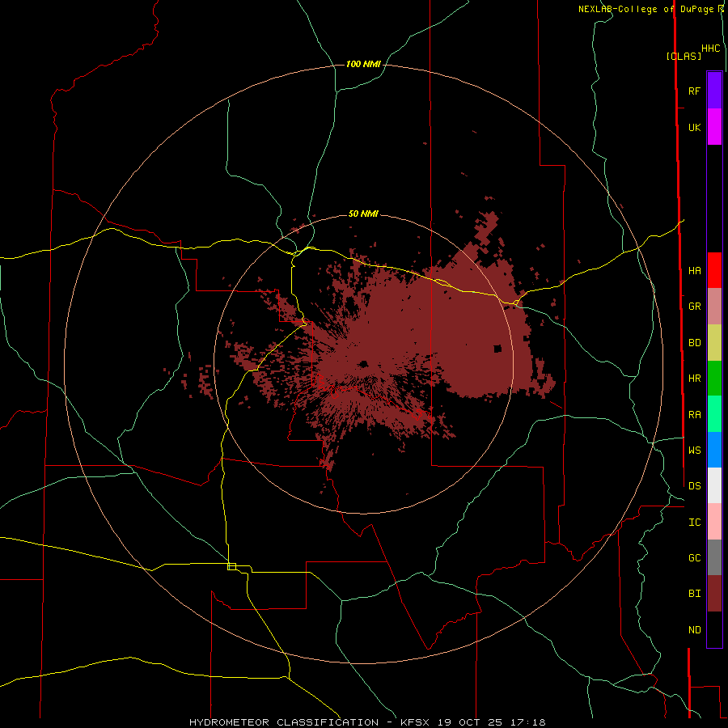The width and height of the screenshot is (728, 728).
Task: Click the 'BI' legend label
Action: (x=694, y=594)
